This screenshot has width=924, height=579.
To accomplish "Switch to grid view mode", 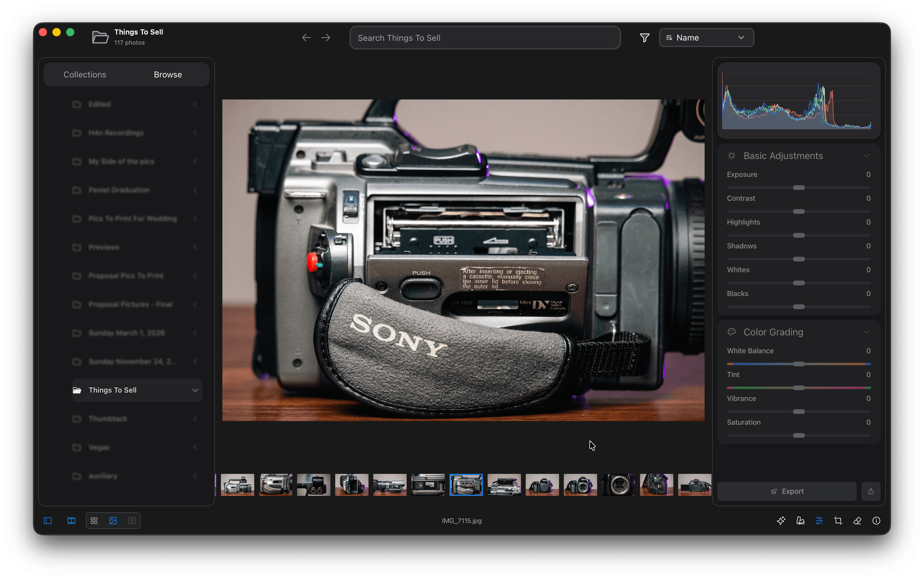I will (x=94, y=520).
